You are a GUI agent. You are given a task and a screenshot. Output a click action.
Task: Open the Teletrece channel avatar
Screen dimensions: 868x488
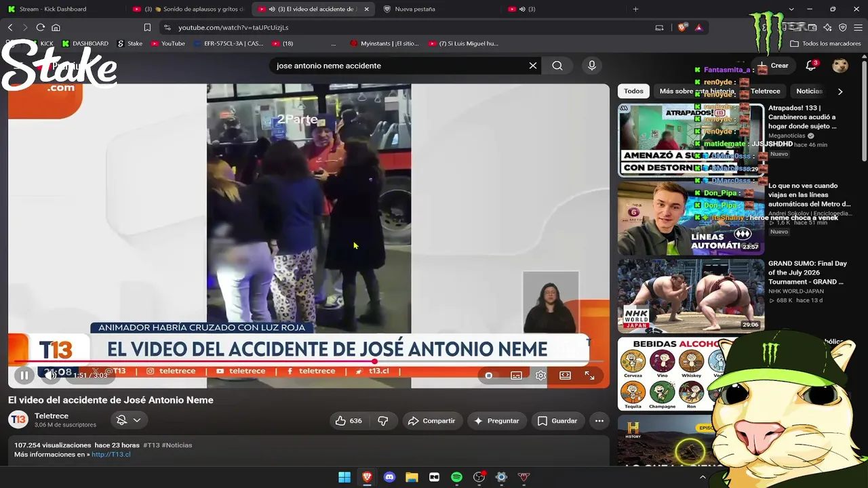[18, 420]
